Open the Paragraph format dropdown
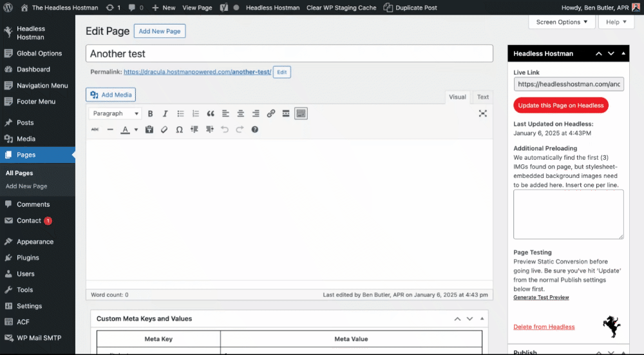This screenshot has height=355, width=644. (115, 113)
